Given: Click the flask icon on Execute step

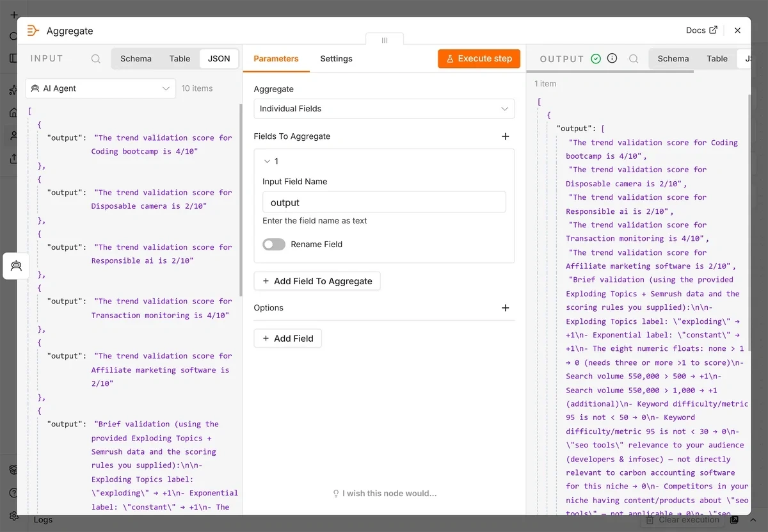Looking at the screenshot, I should pos(451,59).
